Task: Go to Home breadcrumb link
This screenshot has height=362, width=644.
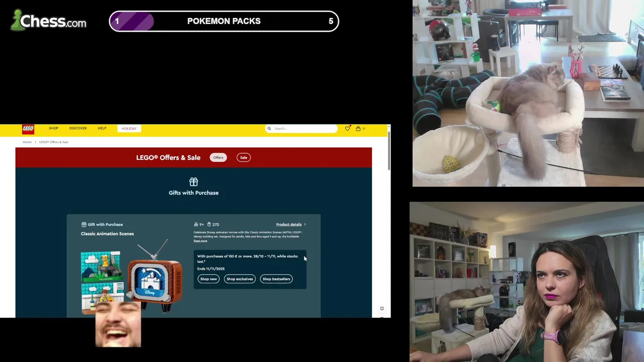Action: click(x=27, y=142)
